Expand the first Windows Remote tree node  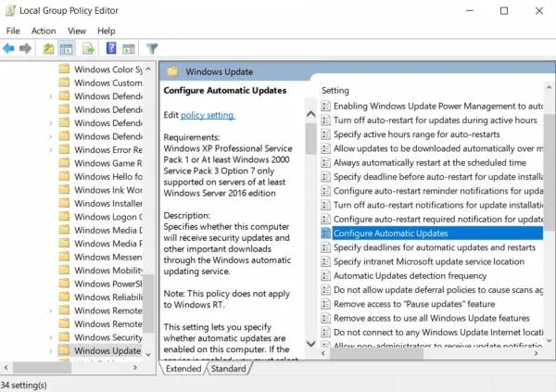tap(51, 310)
